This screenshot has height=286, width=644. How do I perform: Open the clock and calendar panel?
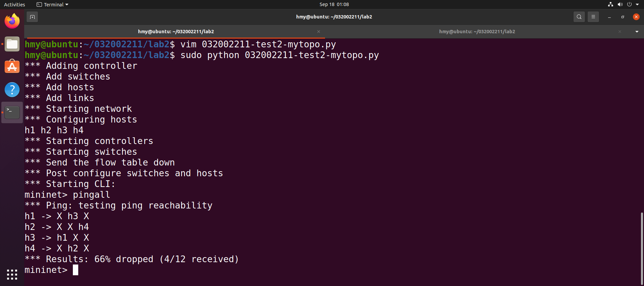(x=334, y=4)
